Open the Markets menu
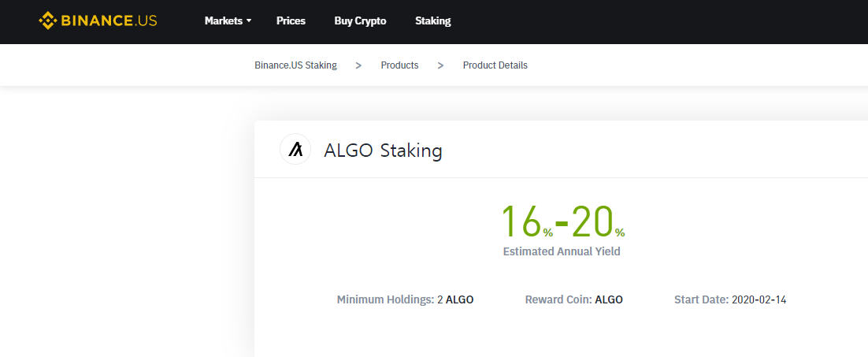The image size is (868, 357). pyautogui.click(x=228, y=21)
